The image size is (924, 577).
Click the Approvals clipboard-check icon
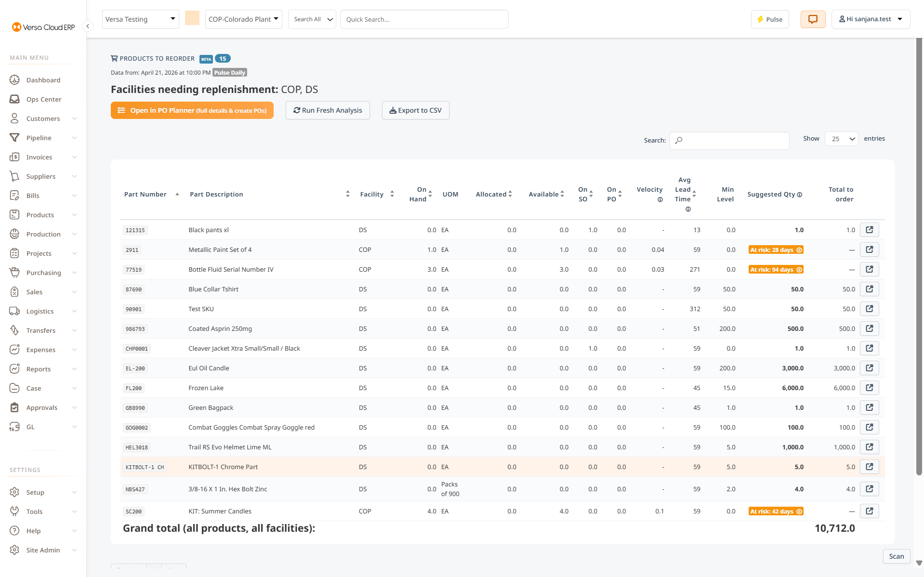pyautogui.click(x=14, y=407)
